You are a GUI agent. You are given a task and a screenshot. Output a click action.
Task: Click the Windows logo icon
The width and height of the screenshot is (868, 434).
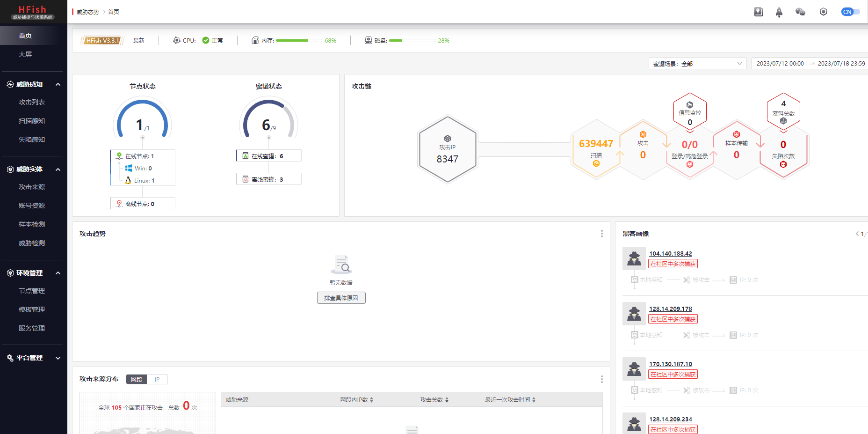128,168
